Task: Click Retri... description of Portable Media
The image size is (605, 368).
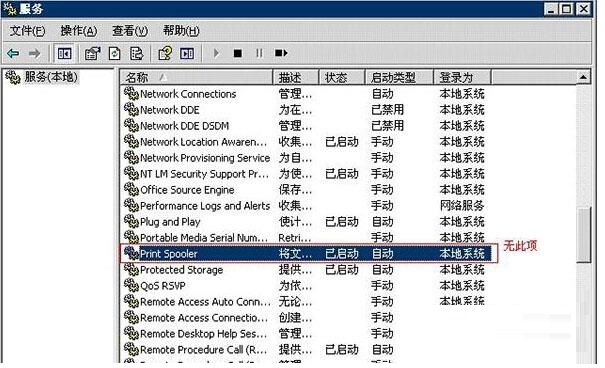Action: pos(294,238)
